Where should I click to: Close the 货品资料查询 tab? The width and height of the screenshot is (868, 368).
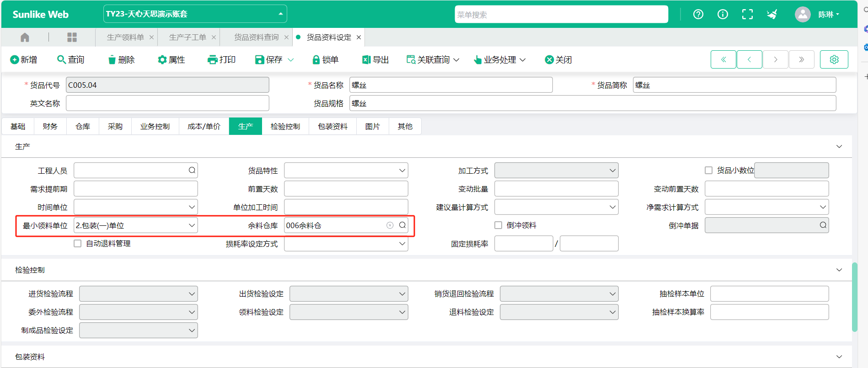(x=286, y=37)
